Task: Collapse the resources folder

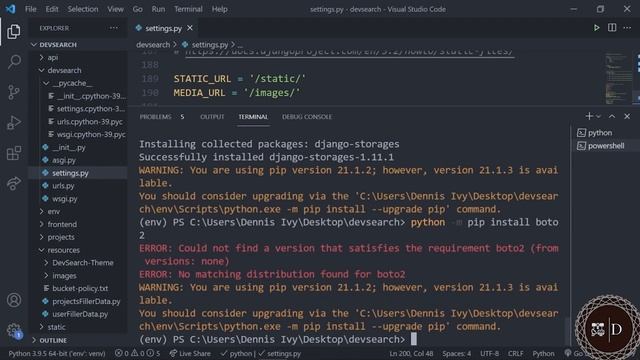Action: pos(63,250)
